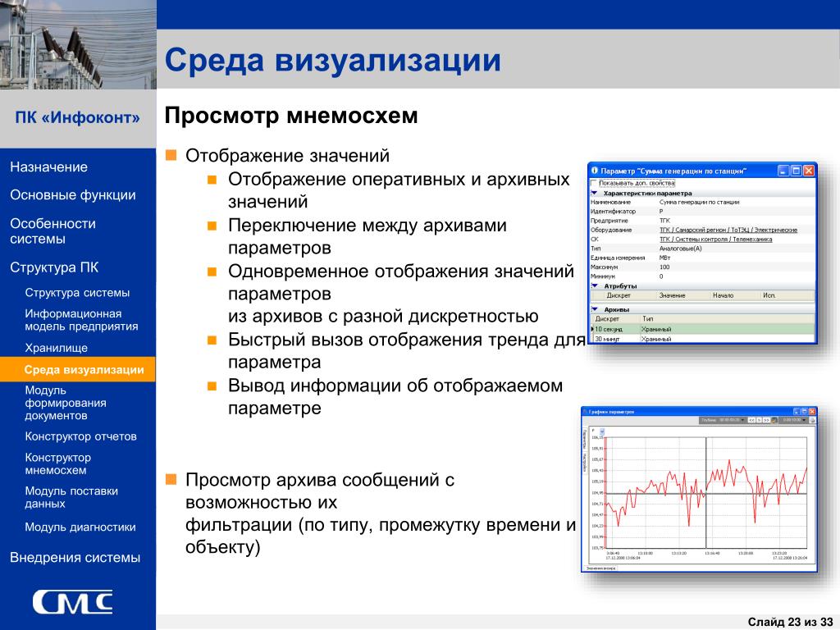The width and height of the screenshot is (840, 630).
Task: Minimize the Параметр window
Action: tap(783, 171)
